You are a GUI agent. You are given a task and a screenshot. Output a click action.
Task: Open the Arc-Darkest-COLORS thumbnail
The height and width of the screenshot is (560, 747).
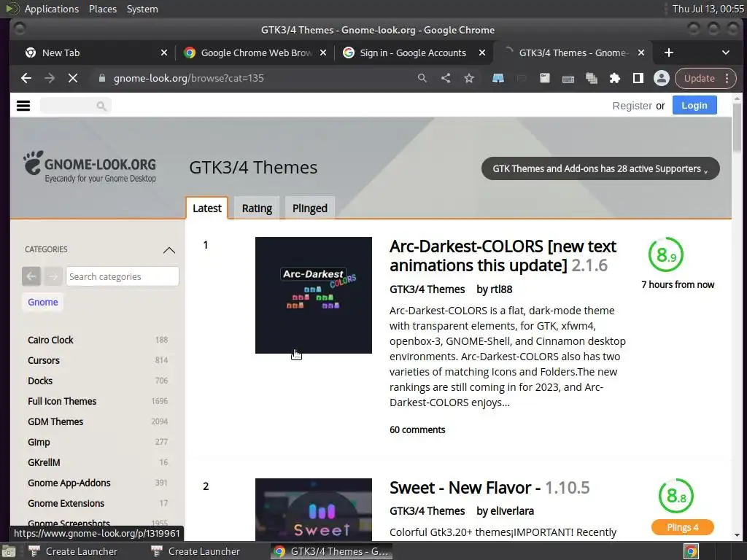(x=314, y=295)
